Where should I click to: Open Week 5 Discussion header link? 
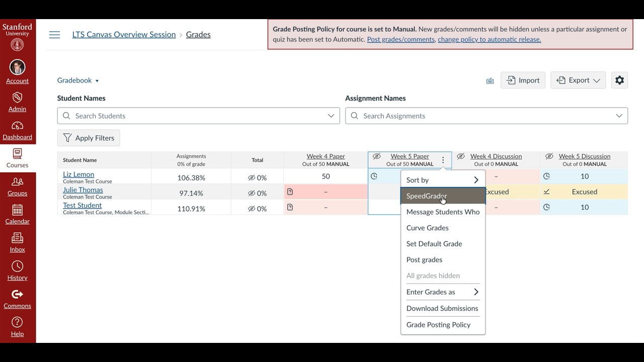[x=585, y=156]
